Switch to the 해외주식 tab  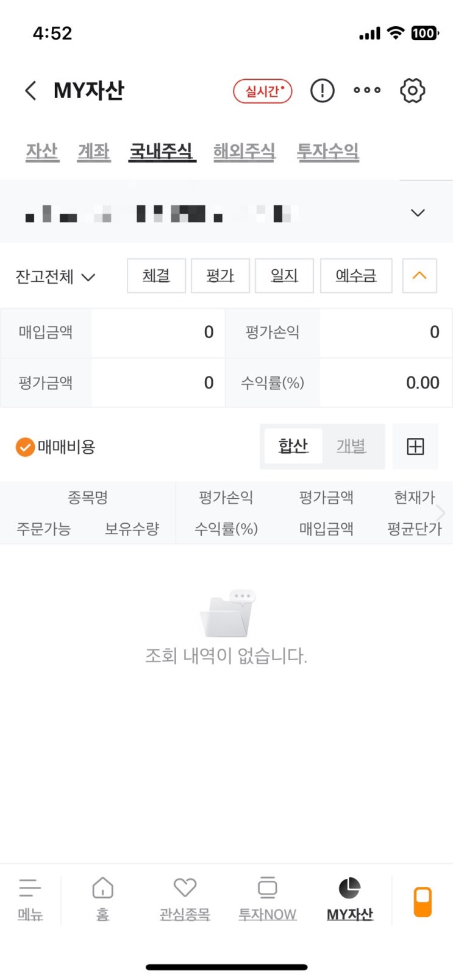[244, 151]
